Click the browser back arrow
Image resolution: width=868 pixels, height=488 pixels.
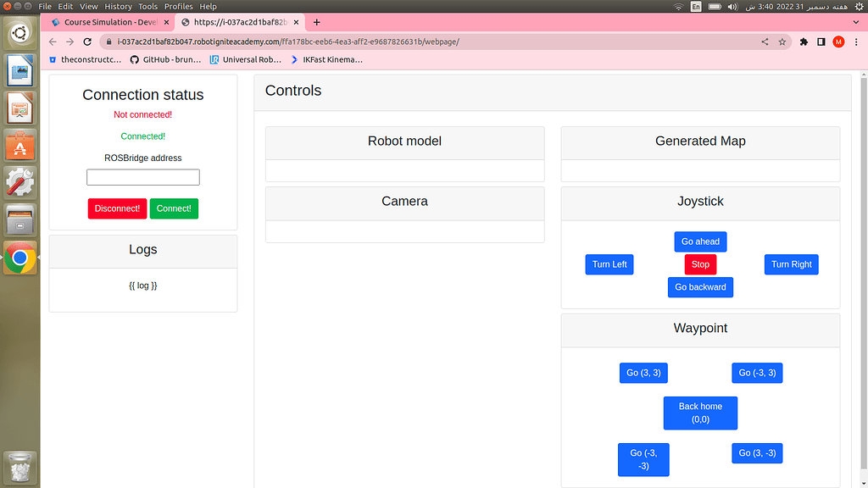click(53, 42)
